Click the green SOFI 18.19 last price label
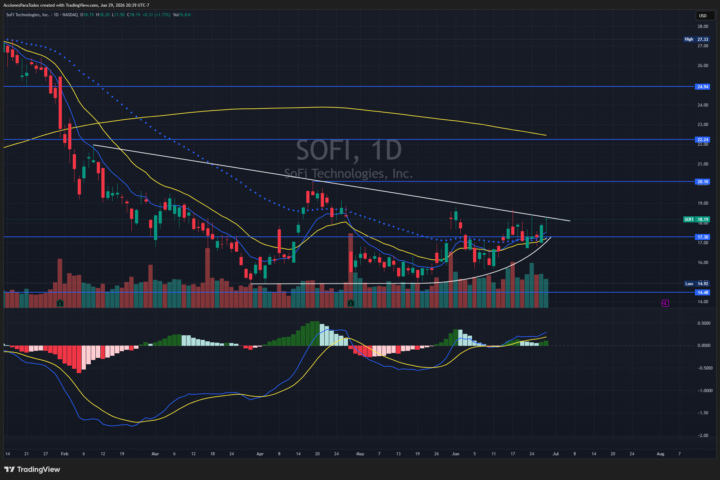720x480 pixels. (x=697, y=220)
